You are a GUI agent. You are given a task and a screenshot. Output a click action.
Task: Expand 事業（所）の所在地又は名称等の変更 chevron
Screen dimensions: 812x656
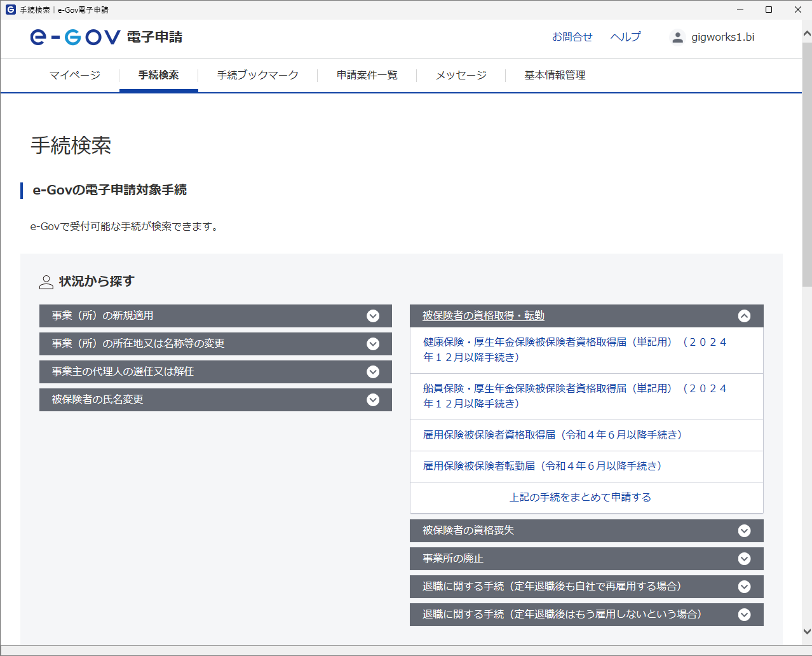click(x=373, y=344)
